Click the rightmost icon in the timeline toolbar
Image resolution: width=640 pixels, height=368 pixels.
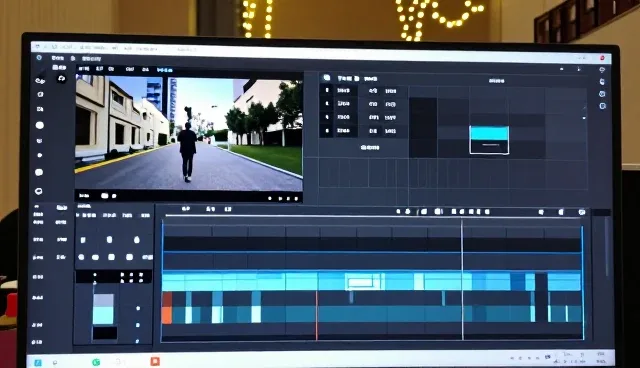tap(582, 212)
